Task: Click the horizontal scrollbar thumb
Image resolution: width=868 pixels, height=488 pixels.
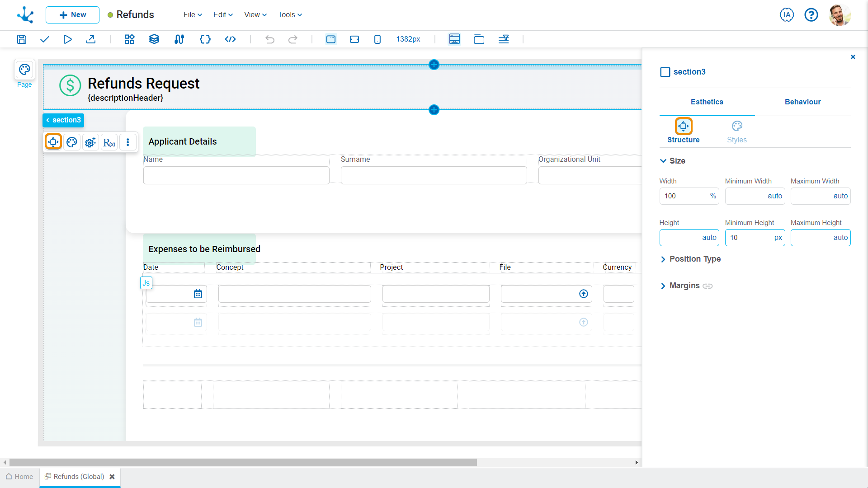Action: pyautogui.click(x=243, y=463)
